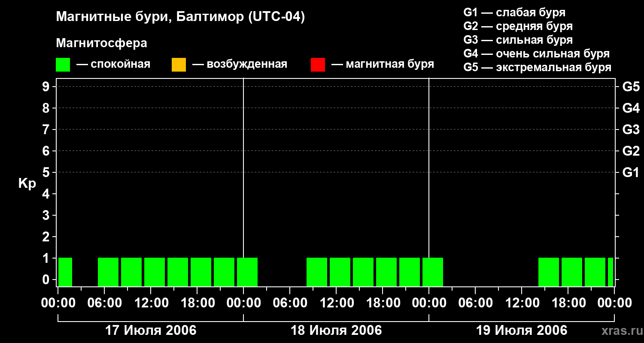
Task: Click the green bar crossing midnight into 19 July
Action: click(x=433, y=272)
